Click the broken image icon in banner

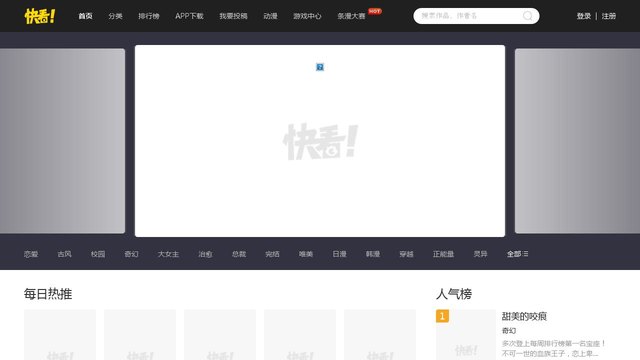tap(320, 67)
